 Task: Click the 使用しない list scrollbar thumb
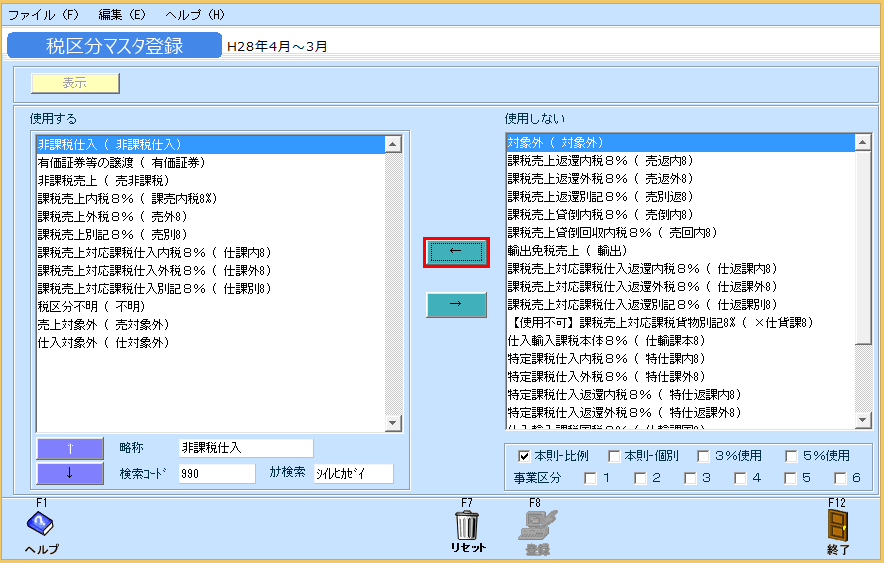(863, 247)
